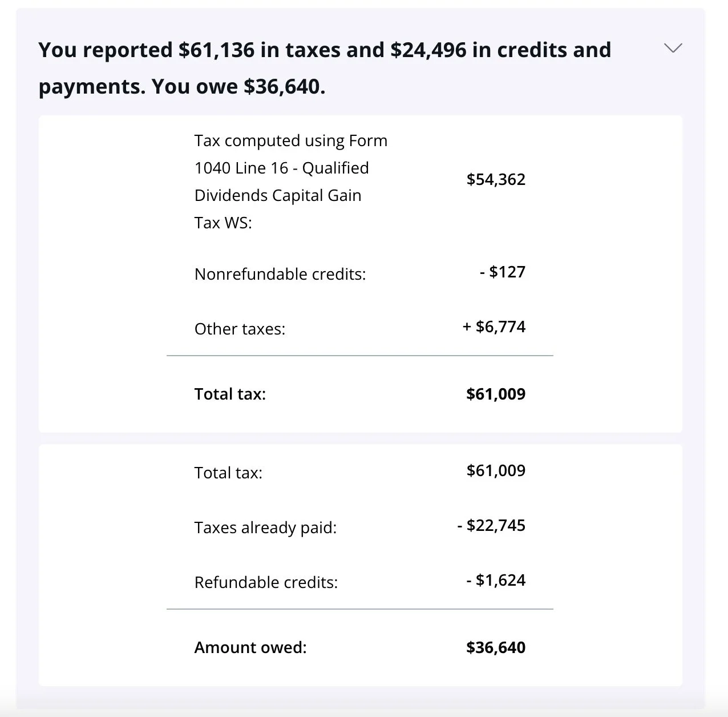Click the + $6,774 other taxes amount
The height and width of the screenshot is (717, 728).
pos(494,327)
